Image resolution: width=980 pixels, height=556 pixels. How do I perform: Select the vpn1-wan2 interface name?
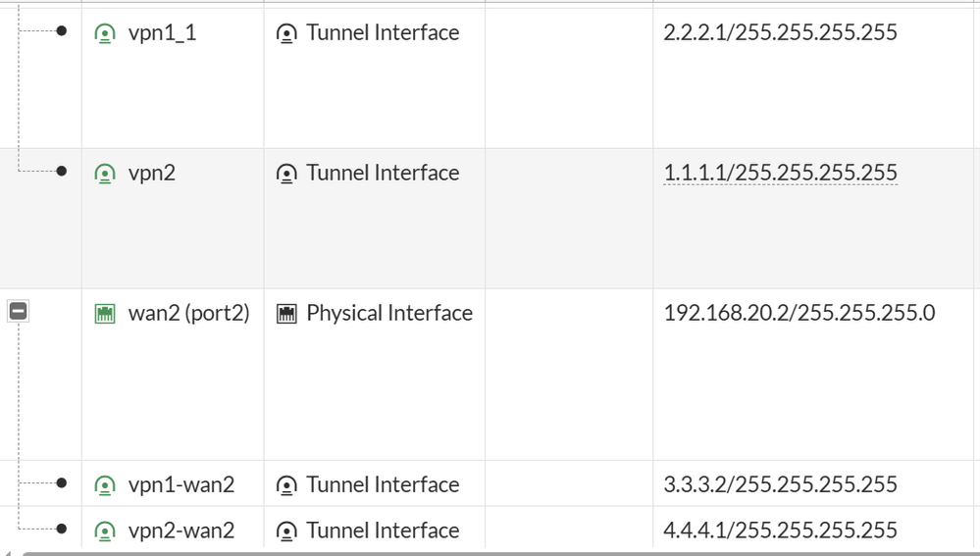pyautogui.click(x=181, y=485)
